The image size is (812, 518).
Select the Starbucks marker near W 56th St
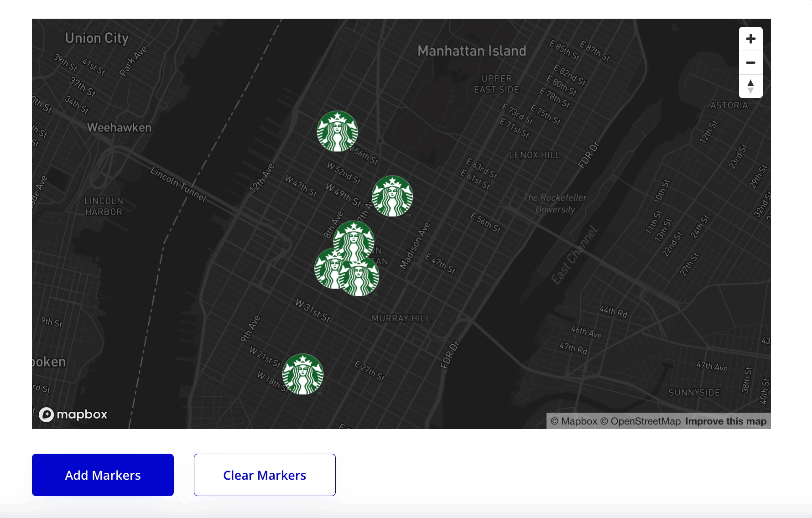337,131
